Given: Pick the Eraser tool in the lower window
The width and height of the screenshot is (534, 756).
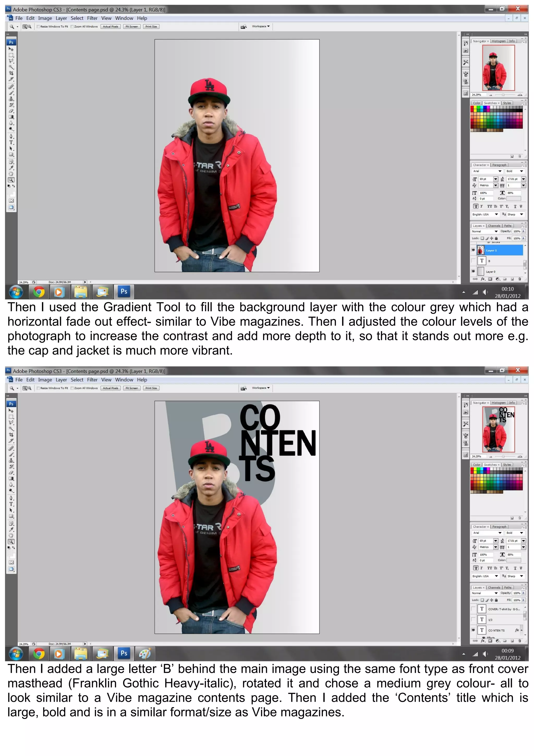Looking at the screenshot, I should [11, 472].
